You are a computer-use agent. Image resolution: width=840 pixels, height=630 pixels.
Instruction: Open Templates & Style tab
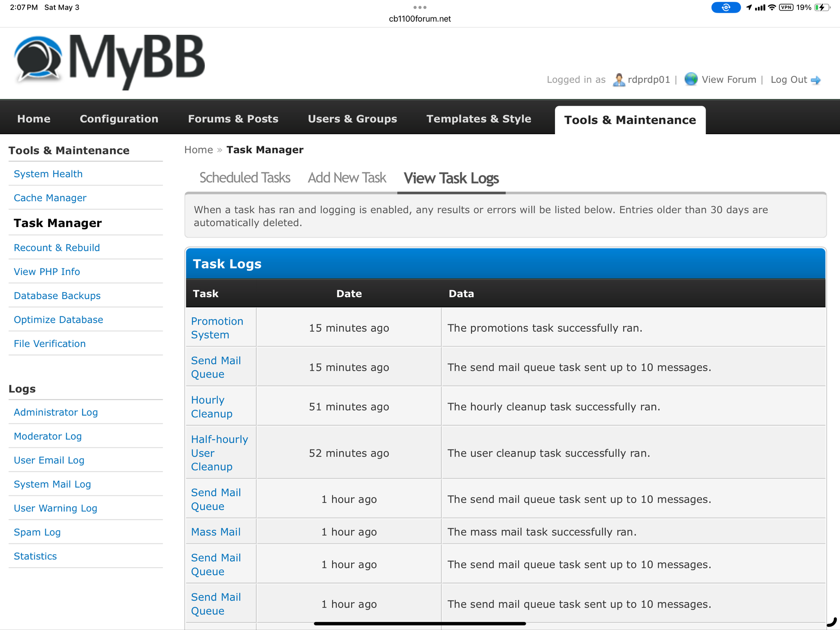[479, 119]
